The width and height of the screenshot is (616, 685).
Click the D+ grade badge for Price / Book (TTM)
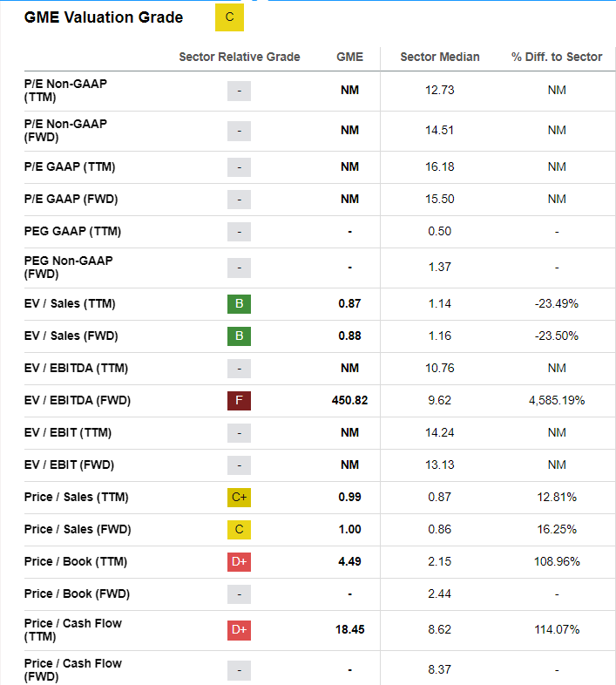[x=239, y=562]
